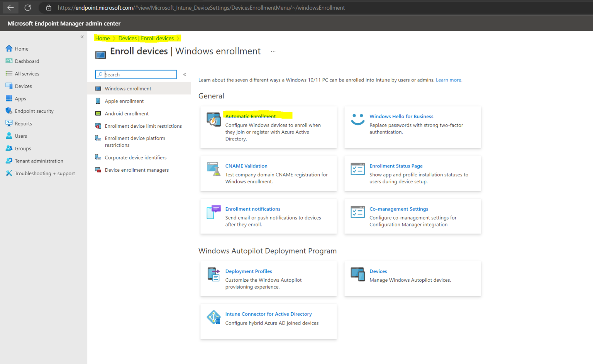Click the Windows Hello for Business smiley icon
This screenshot has height=364, width=593.
point(357,119)
